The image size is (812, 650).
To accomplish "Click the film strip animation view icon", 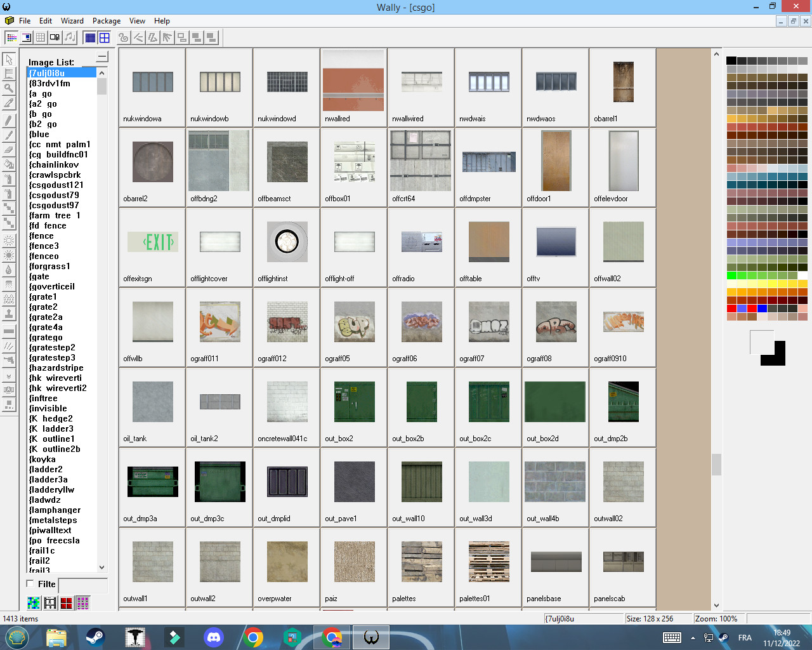I will 50,602.
